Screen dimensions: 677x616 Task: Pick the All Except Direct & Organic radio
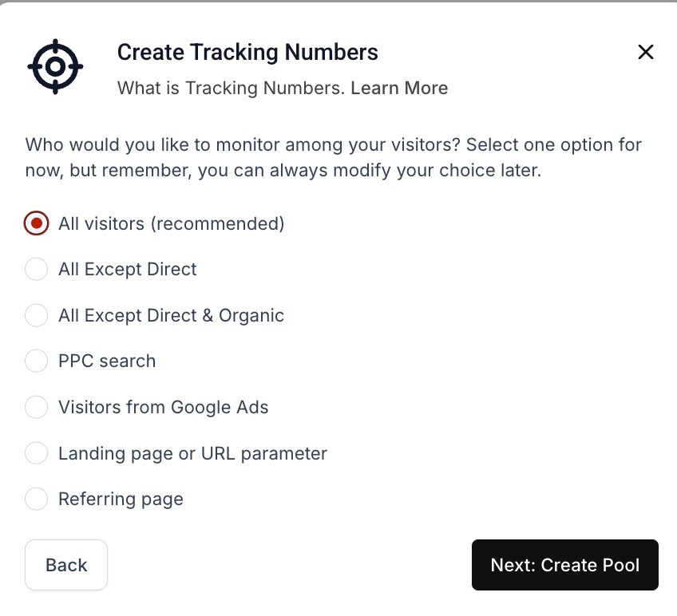point(36,315)
